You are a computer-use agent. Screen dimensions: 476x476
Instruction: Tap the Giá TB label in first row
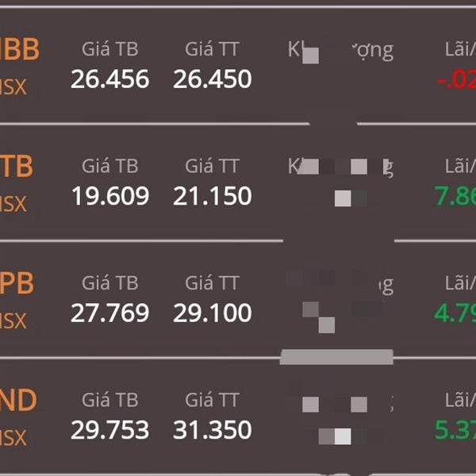click(110, 49)
